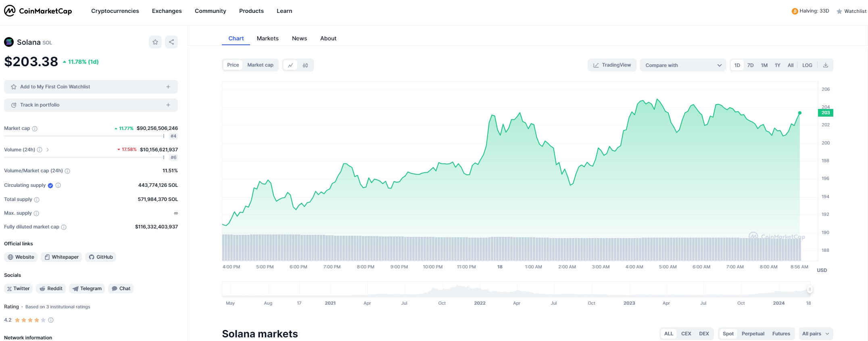Open Exchanges menu

point(167,11)
